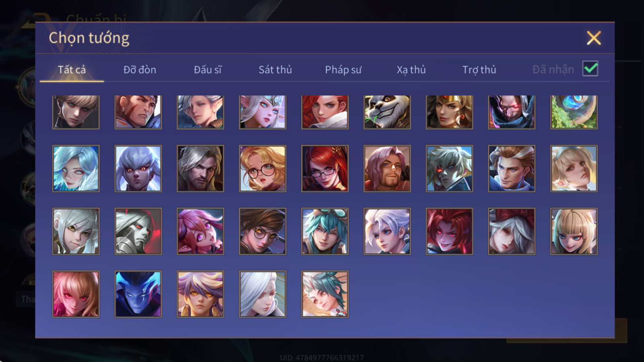644x362 pixels.
Task: Pick the hero with golden crown headpiece
Action: point(449,112)
